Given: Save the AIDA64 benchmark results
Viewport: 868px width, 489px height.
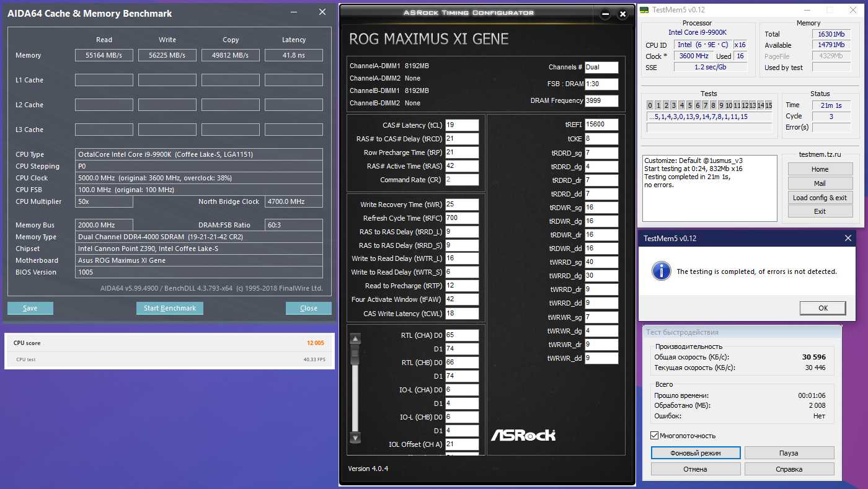Looking at the screenshot, I should [x=30, y=308].
